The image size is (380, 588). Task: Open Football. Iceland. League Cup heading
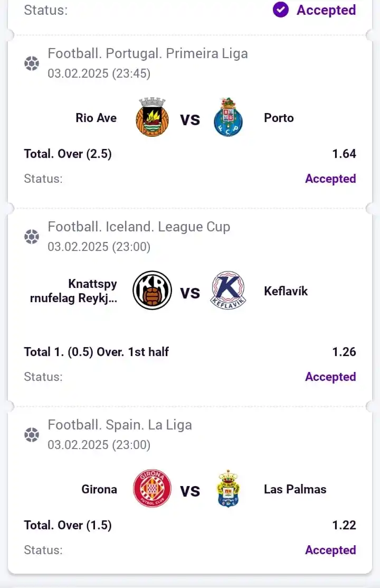click(x=139, y=227)
